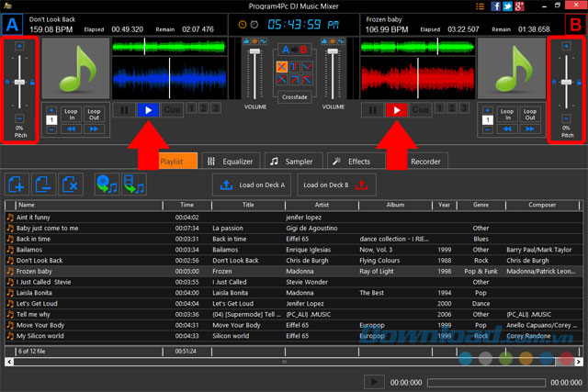Pause playback on Deck A

pyautogui.click(x=124, y=110)
